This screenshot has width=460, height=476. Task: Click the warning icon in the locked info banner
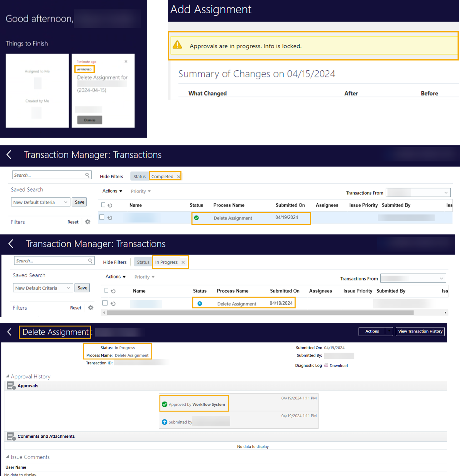[177, 45]
